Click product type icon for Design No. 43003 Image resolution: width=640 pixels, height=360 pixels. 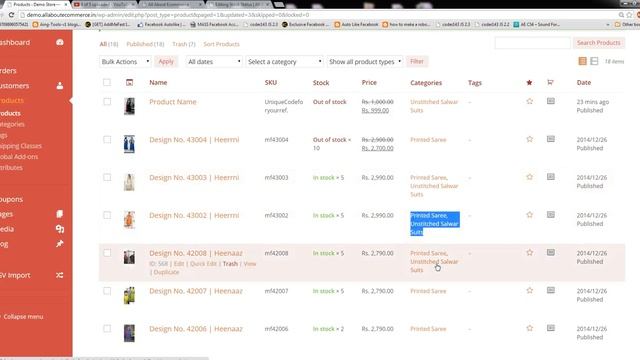click(551, 177)
